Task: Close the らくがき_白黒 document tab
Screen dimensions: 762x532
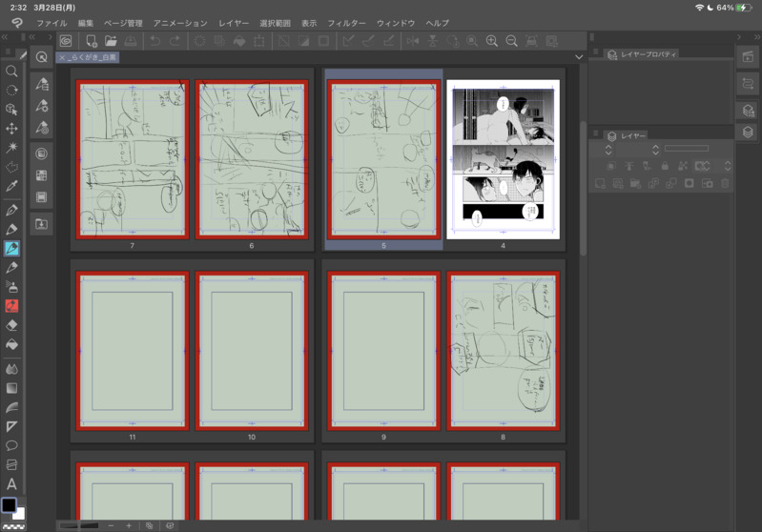Action: [62, 57]
